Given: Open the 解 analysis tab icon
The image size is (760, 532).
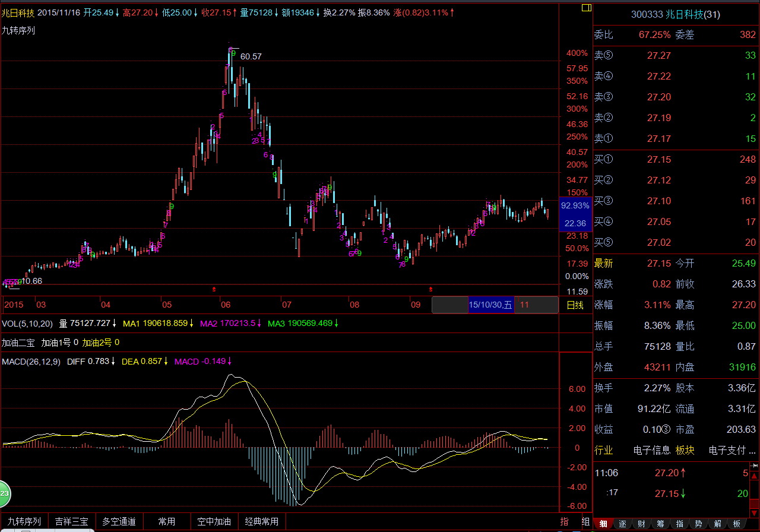Looking at the screenshot, I should tap(717, 524).
